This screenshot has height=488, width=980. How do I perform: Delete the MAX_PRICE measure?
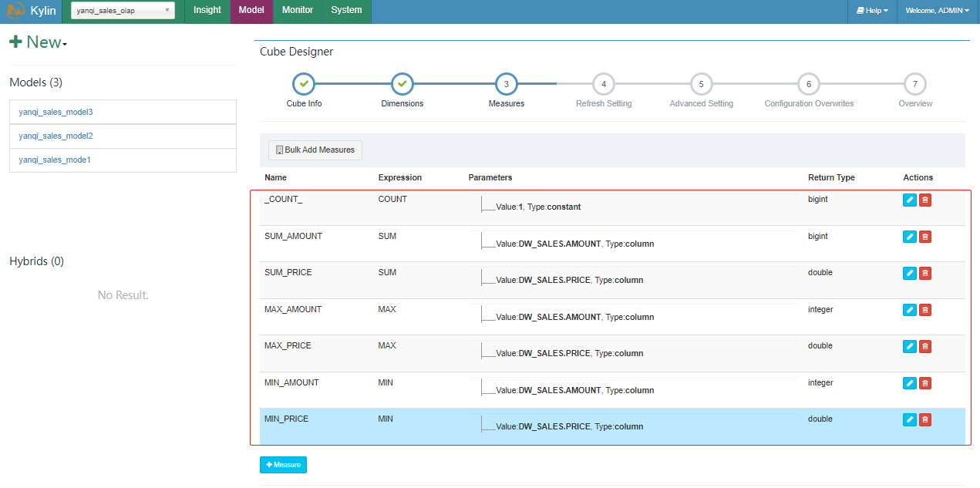click(x=925, y=347)
